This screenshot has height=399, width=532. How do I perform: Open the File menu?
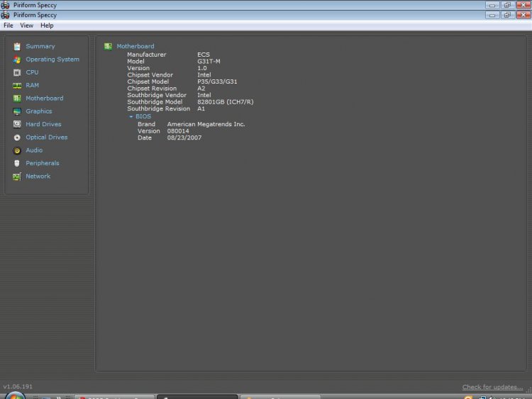click(8, 26)
